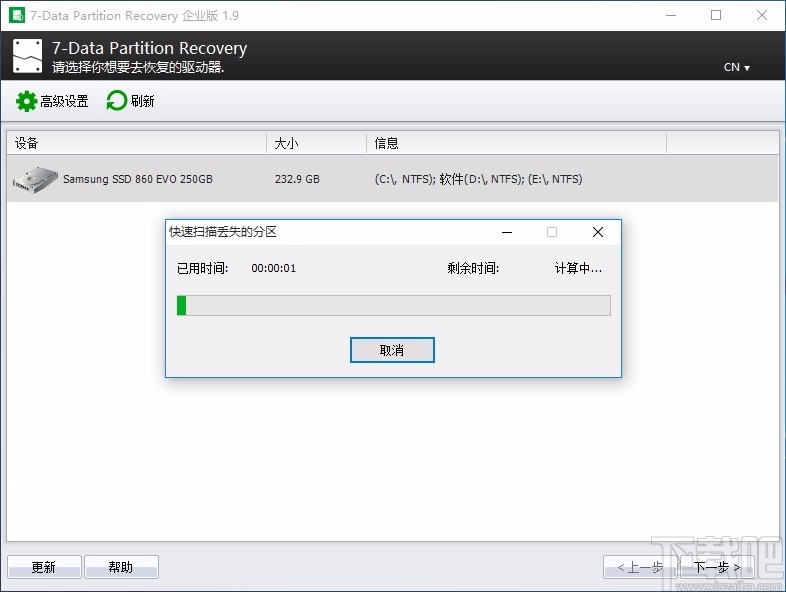
Task: Click elapsed time 00:00:01 value
Action: point(274,268)
